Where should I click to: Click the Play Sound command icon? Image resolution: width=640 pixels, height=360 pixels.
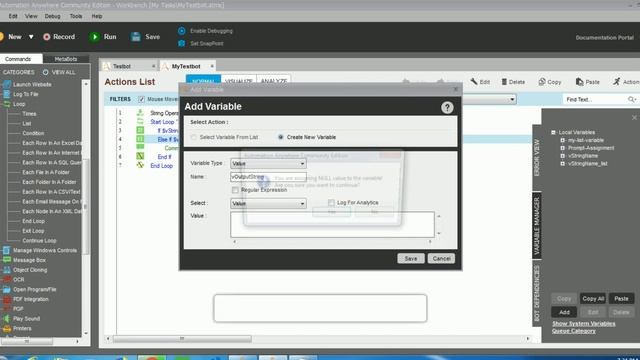point(7,319)
